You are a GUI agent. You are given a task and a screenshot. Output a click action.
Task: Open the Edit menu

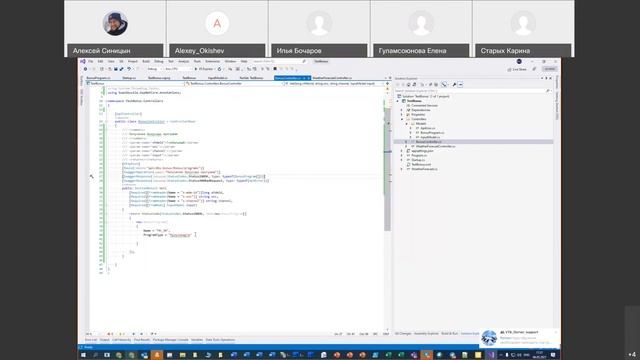tap(100, 61)
